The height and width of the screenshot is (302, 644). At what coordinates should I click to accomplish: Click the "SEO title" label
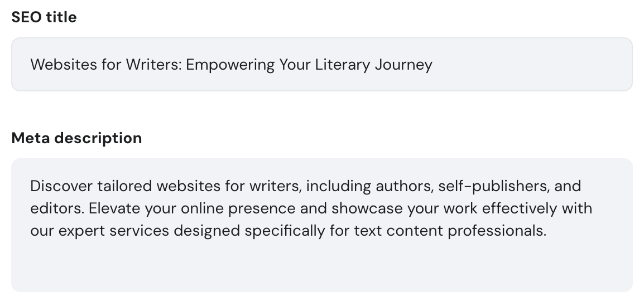(44, 17)
